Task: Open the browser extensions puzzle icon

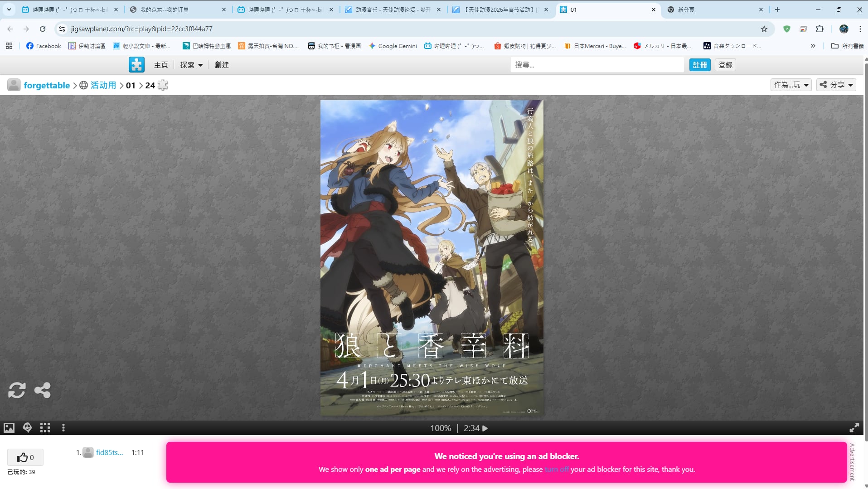Action: (x=820, y=29)
